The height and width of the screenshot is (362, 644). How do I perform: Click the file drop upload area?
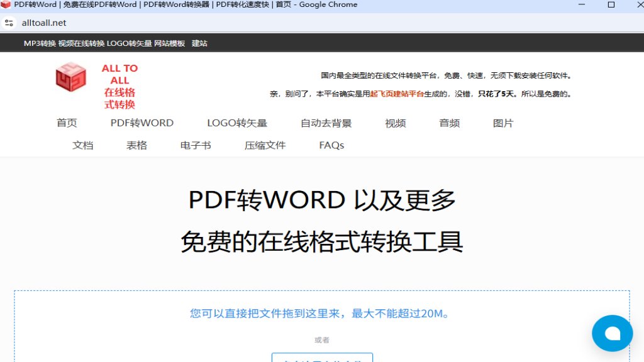322,314
